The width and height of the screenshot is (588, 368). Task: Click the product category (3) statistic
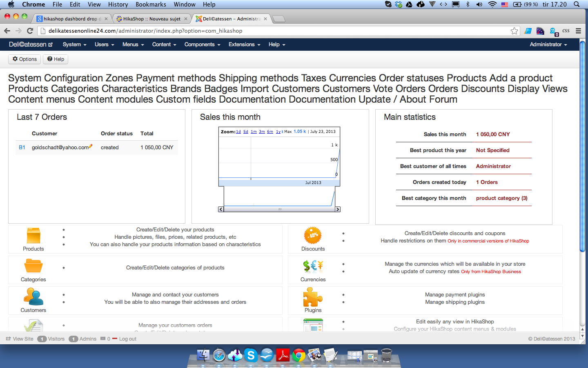(x=501, y=198)
